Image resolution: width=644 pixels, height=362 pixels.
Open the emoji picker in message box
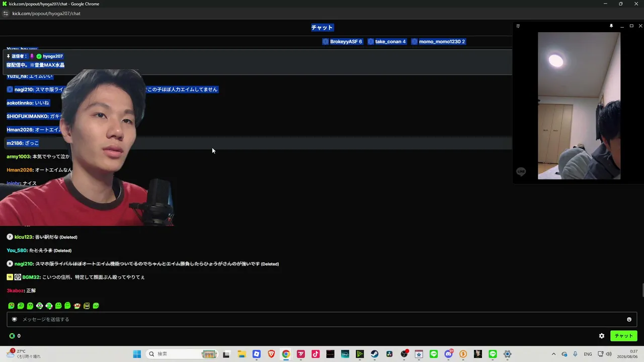point(629,319)
